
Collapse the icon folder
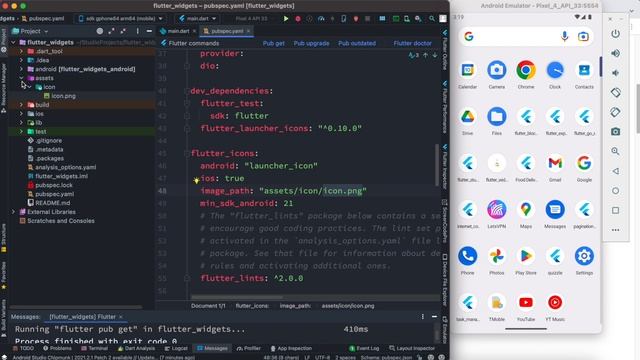29,87
